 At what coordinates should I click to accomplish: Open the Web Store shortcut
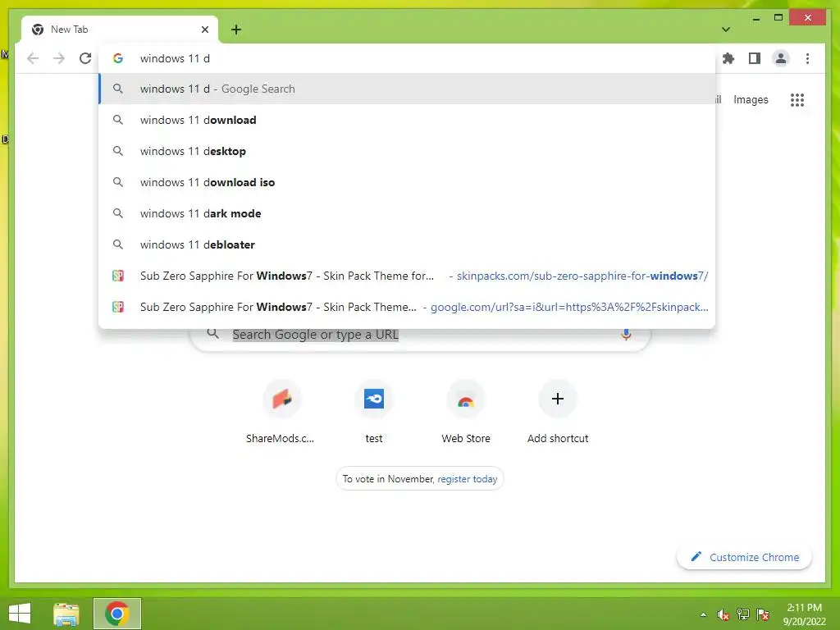point(466,413)
